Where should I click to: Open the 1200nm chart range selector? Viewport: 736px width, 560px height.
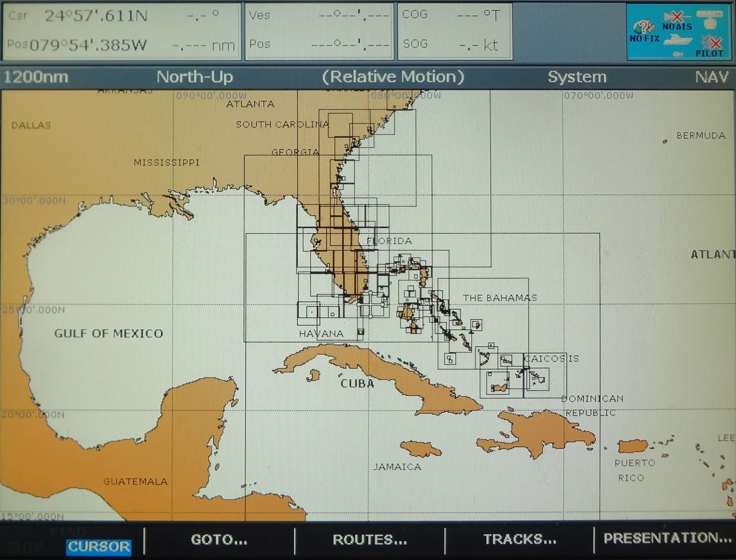coord(36,77)
